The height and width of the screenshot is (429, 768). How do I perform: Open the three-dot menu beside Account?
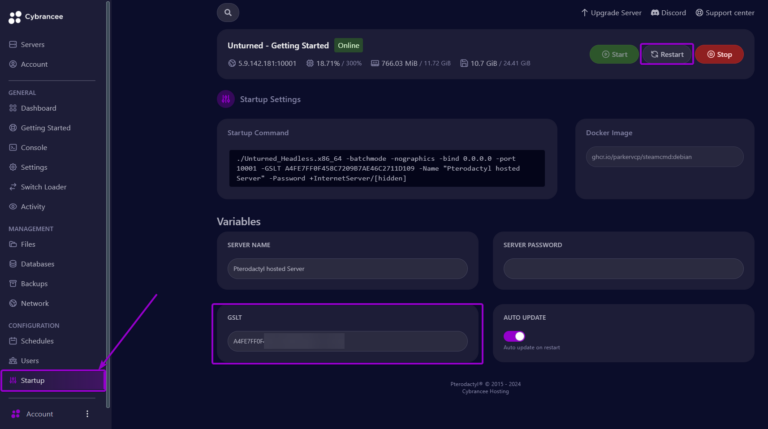pos(87,414)
